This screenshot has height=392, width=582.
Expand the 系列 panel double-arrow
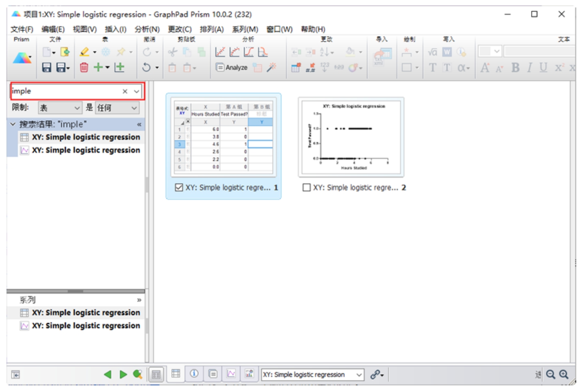[139, 300]
